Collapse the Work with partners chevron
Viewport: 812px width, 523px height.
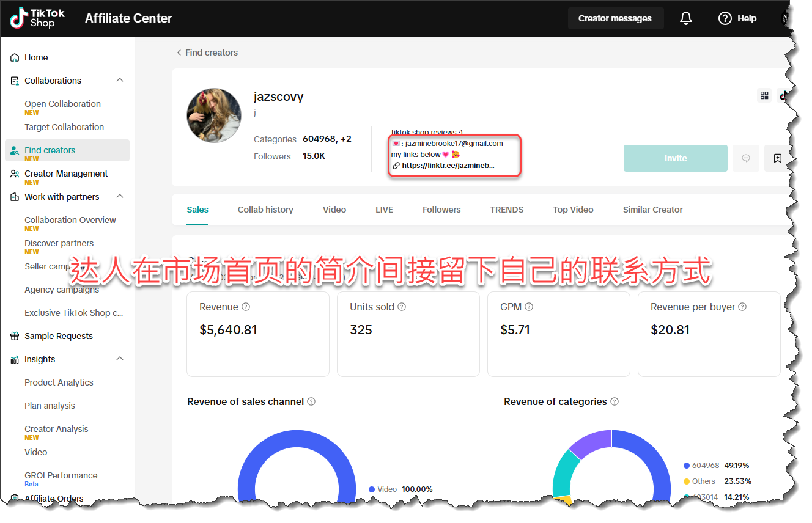120,196
